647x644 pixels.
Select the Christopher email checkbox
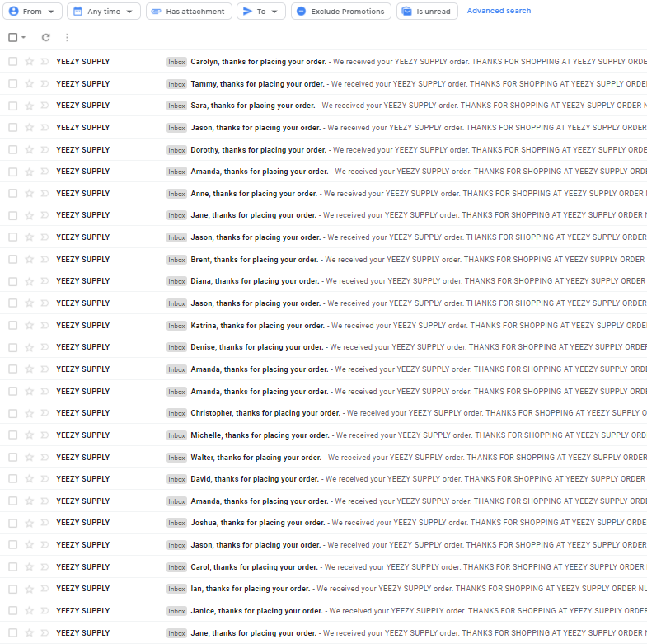(13, 413)
